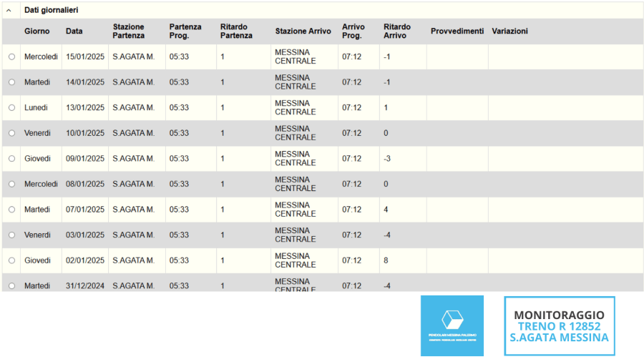Viewport: 644px width, 362px height.
Task: Click the Ritardo Arrivo column header
Action: point(397,31)
